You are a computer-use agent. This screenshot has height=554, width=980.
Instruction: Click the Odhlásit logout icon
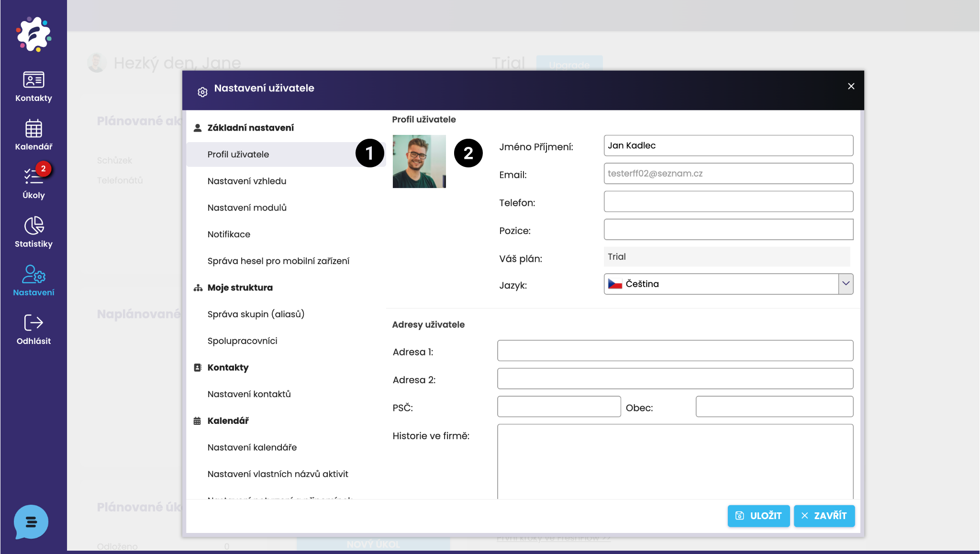point(33,329)
